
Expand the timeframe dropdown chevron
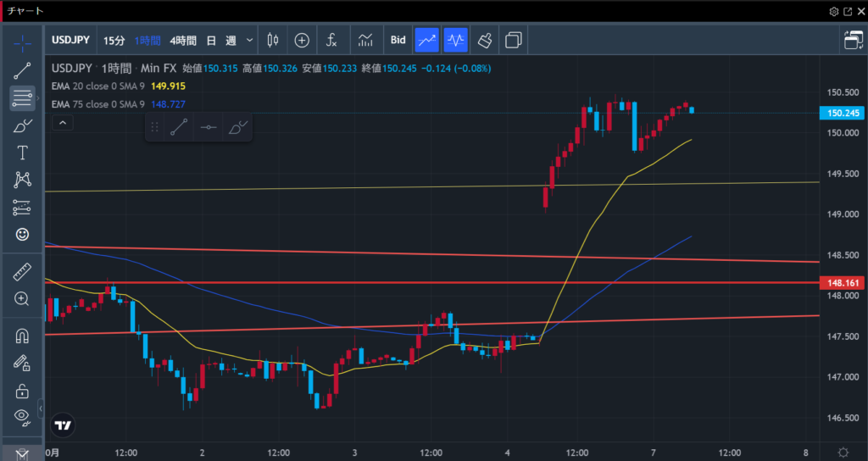[249, 40]
